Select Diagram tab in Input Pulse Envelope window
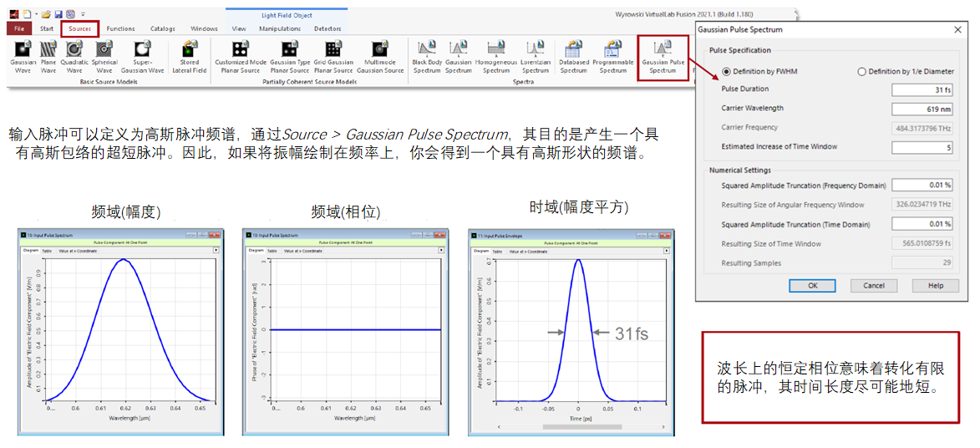 pyautogui.click(x=480, y=250)
